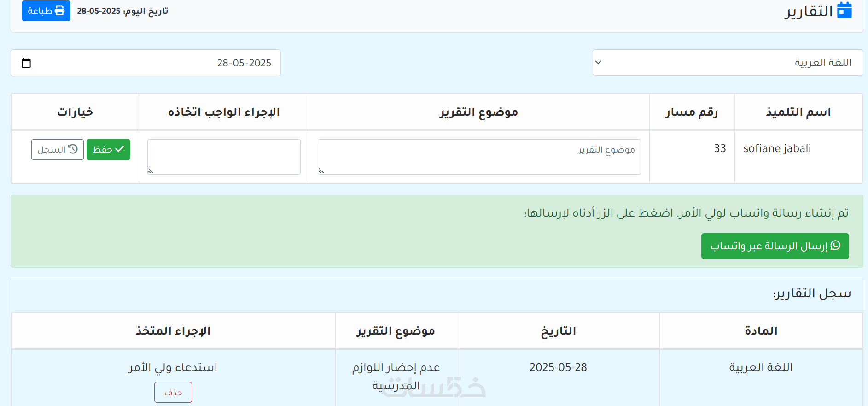Click the التاريخ column header
Screen dimensions: 868x406
pos(558,331)
